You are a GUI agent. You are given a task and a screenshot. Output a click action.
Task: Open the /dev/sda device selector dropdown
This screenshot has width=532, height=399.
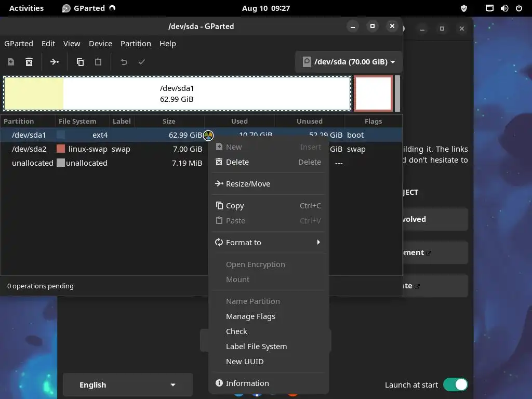349,62
